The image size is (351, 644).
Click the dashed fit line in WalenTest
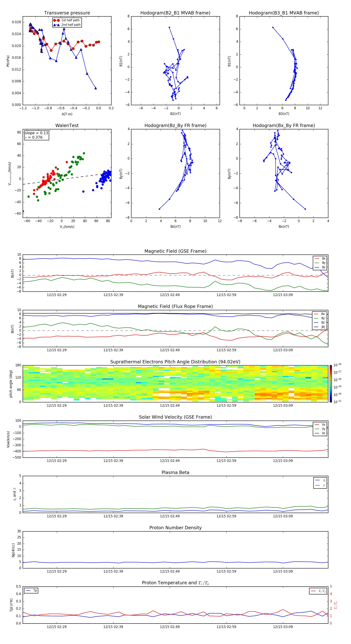[x=67, y=179]
